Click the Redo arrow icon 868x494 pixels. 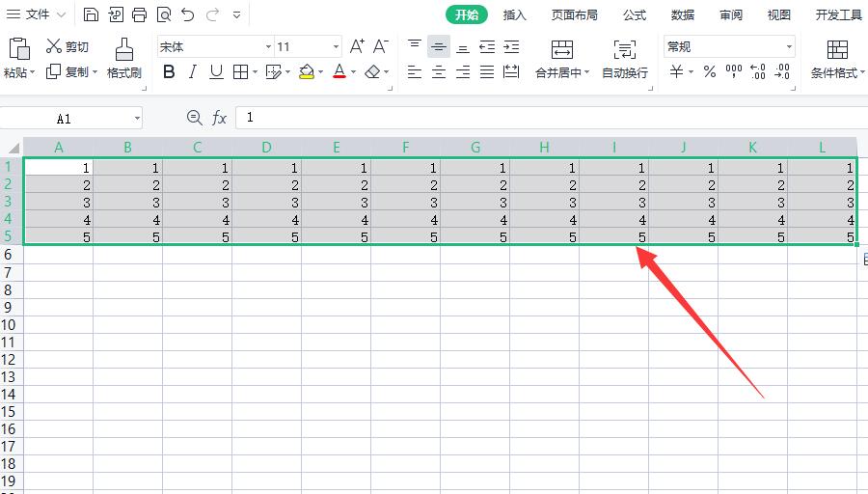point(212,14)
